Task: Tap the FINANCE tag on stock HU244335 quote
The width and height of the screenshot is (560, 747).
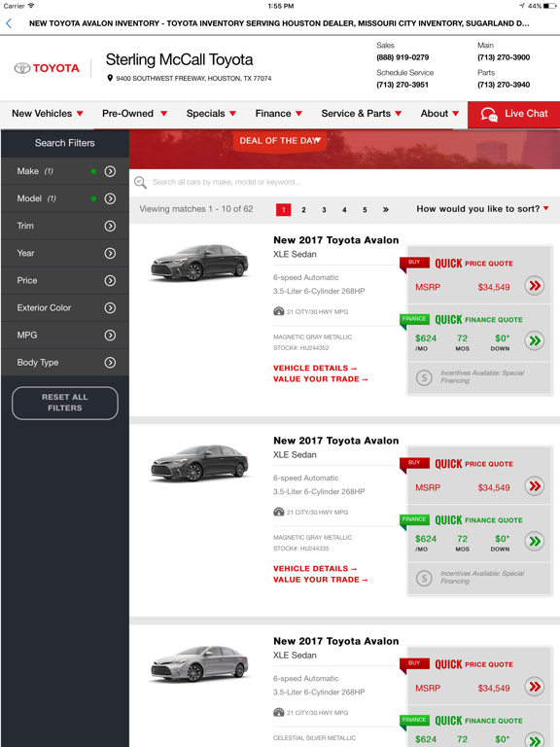Action: point(414,519)
